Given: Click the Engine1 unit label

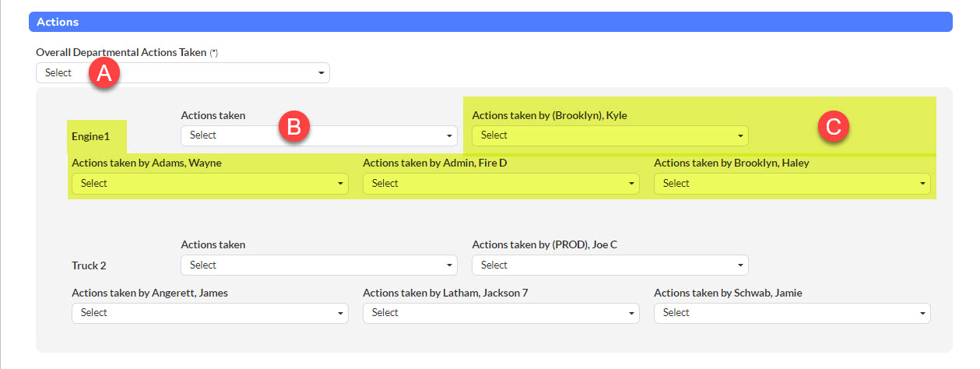Looking at the screenshot, I should tap(90, 136).
